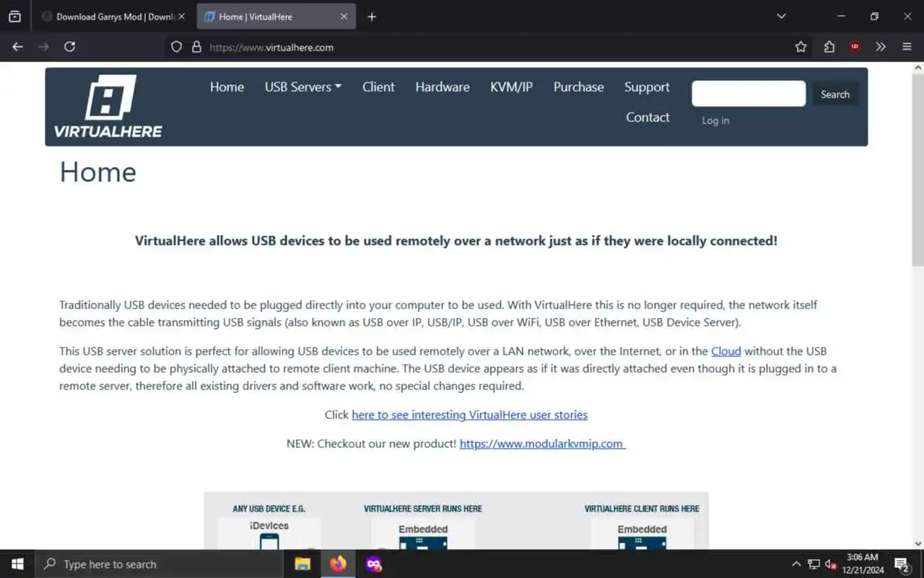Click the site padlock icon
Image resolution: width=924 pixels, height=578 pixels.
pyautogui.click(x=196, y=47)
